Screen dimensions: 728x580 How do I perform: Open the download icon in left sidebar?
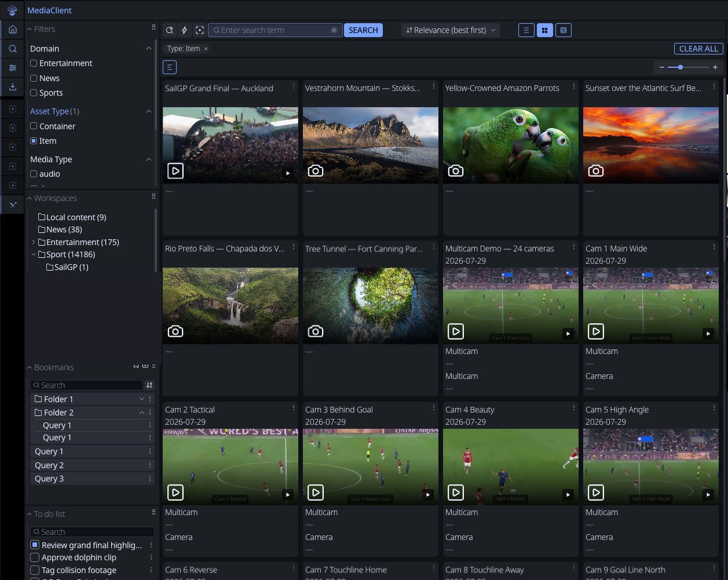pos(13,87)
